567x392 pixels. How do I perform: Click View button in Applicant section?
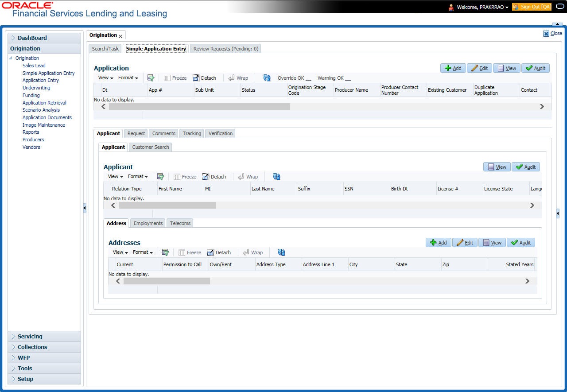tap(497, 167)
